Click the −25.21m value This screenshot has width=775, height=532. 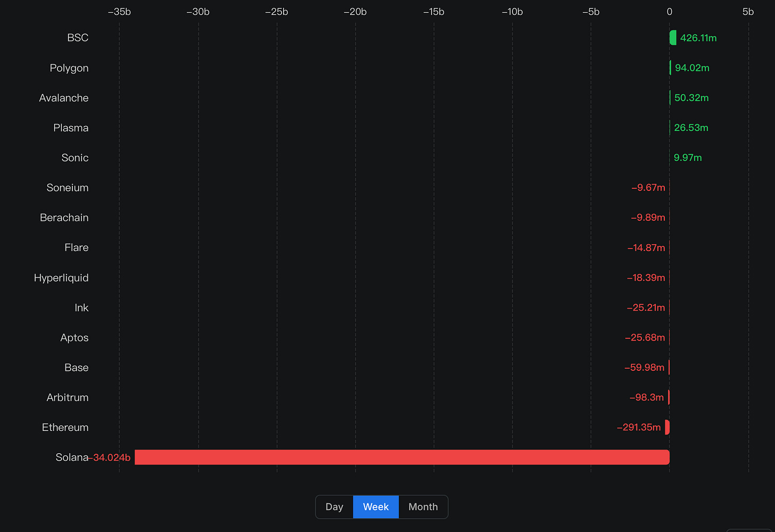pos(646,307)
